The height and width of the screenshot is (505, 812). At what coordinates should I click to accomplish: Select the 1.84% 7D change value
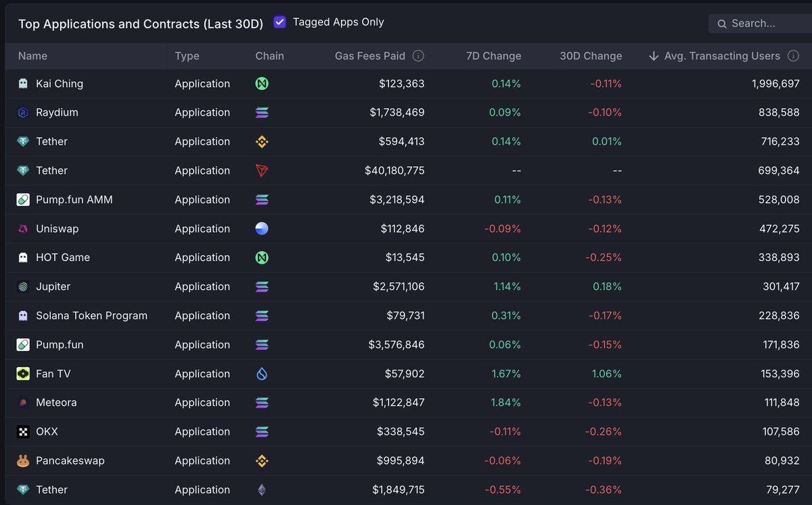coord(505,403)
